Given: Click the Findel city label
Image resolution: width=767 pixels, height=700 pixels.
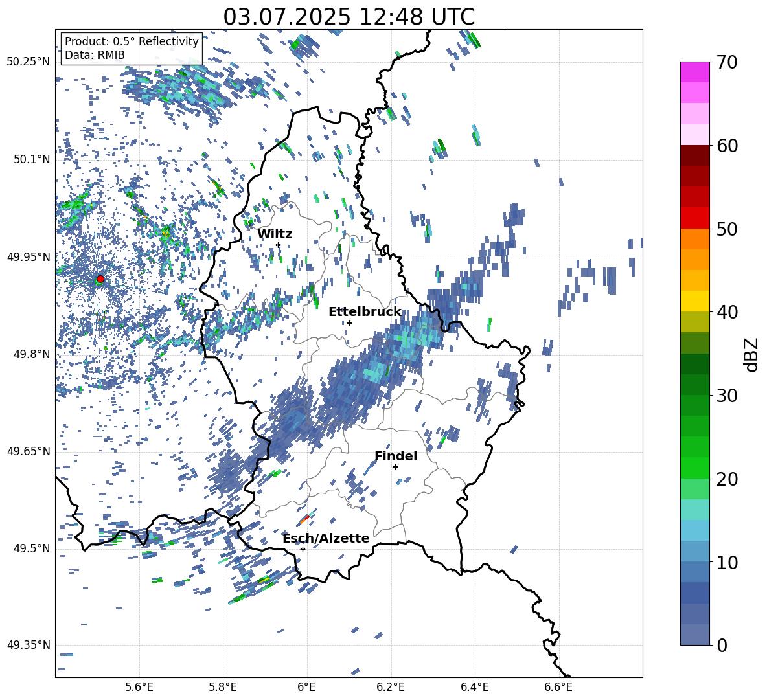Looking at the screenshot, I should 396,456.
